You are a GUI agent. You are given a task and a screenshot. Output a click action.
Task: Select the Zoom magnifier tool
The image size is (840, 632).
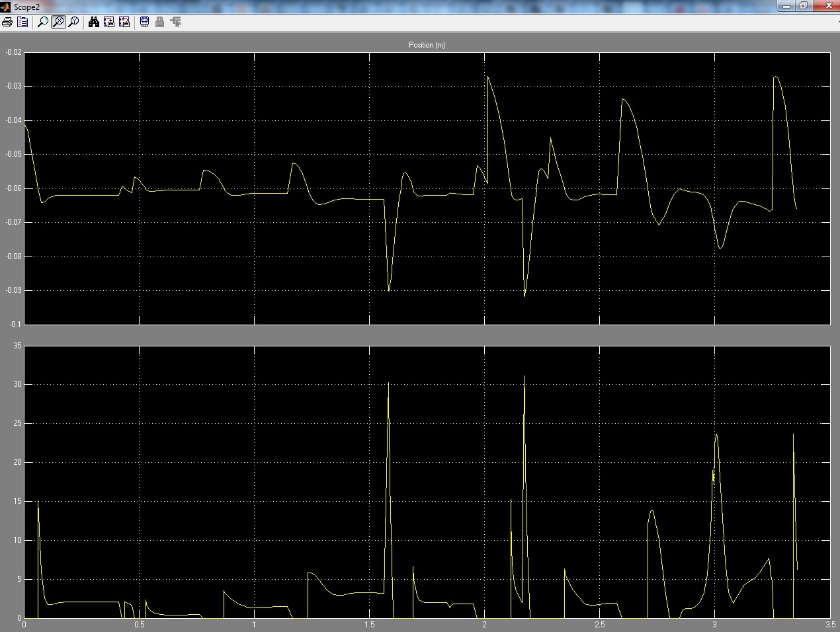coord(43,22)
